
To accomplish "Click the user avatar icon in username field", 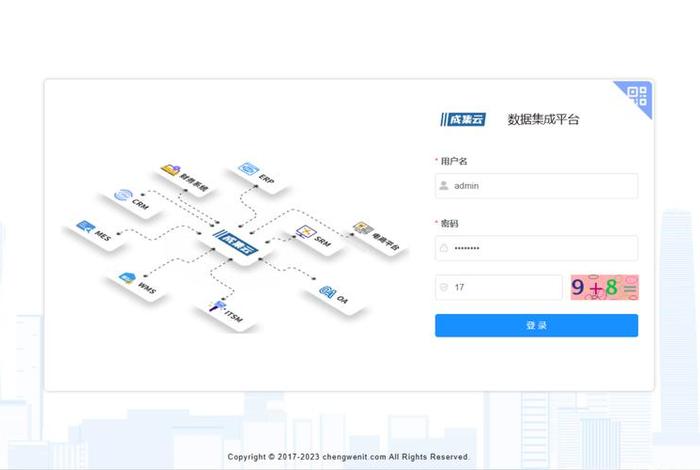I will (x=444, y=186).
